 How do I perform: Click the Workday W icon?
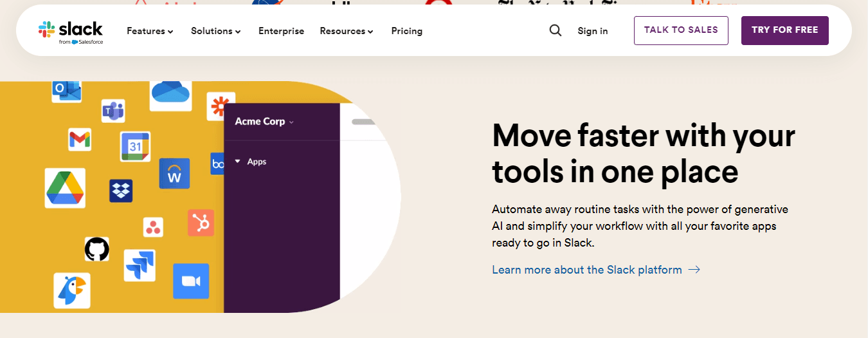(174, 173)
